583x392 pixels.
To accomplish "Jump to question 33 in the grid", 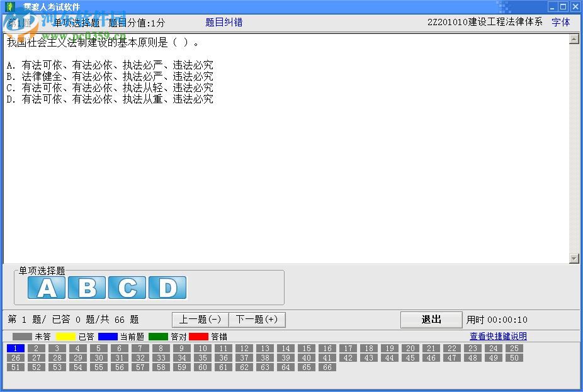I will (161, 357).
